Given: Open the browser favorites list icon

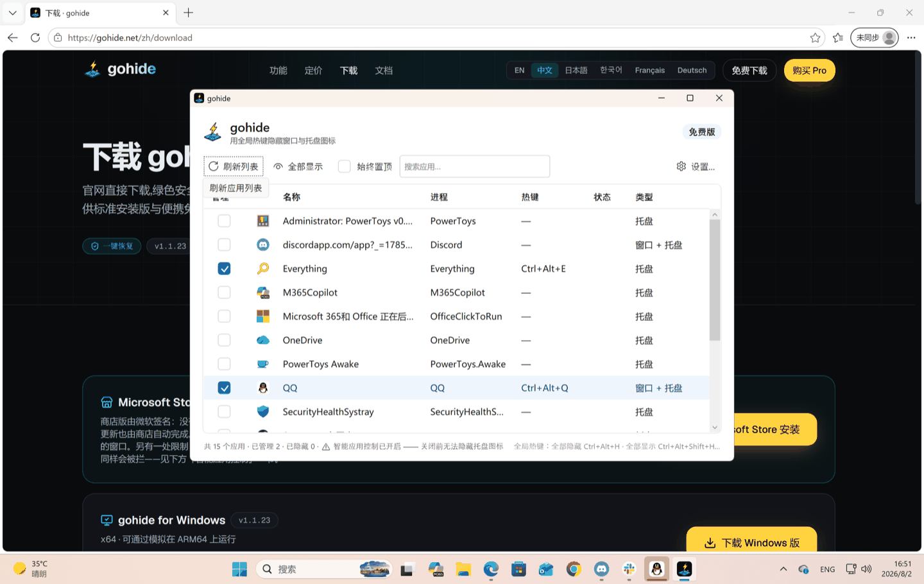Looking at the screenshot, I should pyautogui.click(x=838, y=38).
